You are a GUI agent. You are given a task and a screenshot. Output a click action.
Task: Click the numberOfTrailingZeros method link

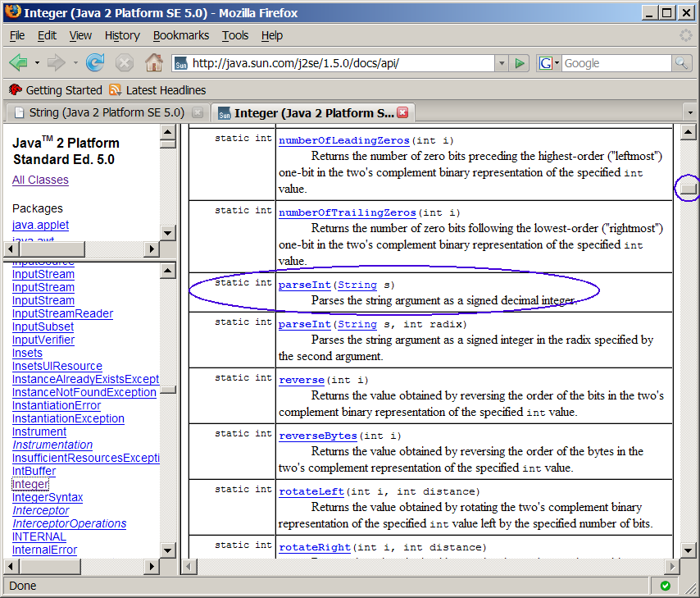pyautogui.click(x=347, y=212)
